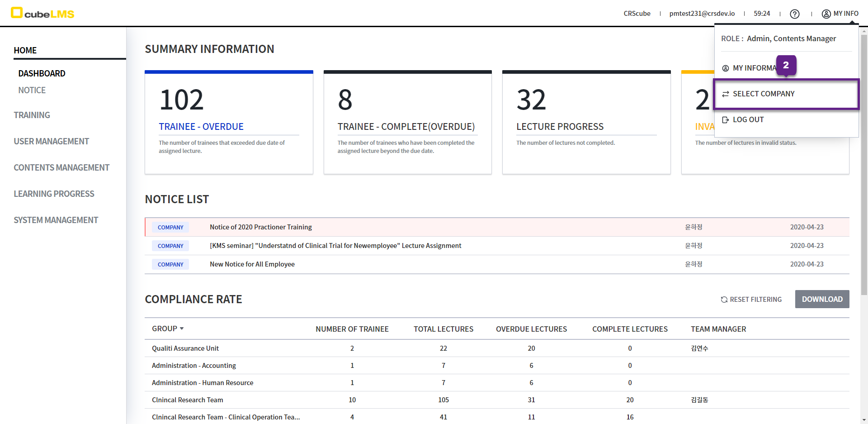Expand the Training sidebar section
The image size is (868, 424).
point(32,115)
